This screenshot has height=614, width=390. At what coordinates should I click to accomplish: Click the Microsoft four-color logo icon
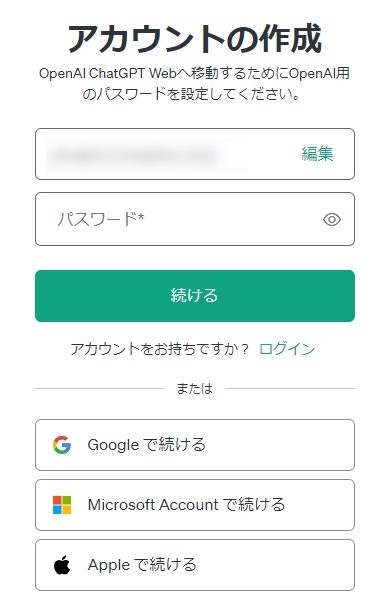tap(62, 505)
